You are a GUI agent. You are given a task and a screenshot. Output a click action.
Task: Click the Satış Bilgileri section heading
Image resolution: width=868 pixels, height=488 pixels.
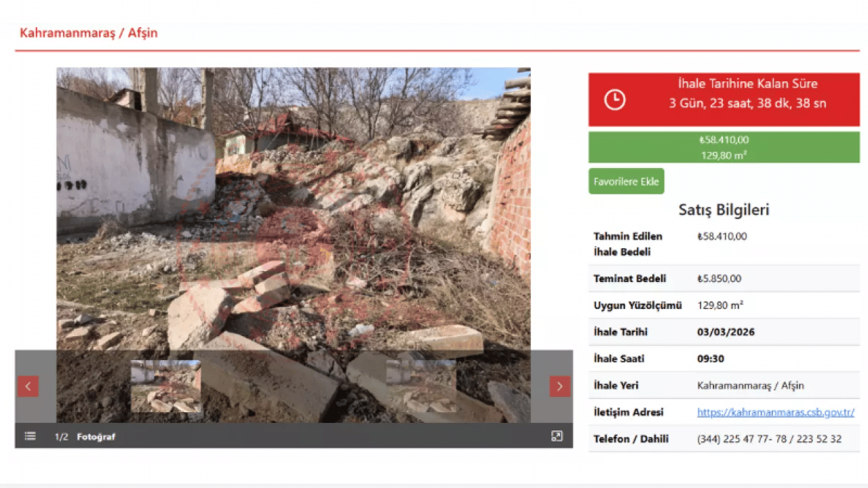point(724,210)
